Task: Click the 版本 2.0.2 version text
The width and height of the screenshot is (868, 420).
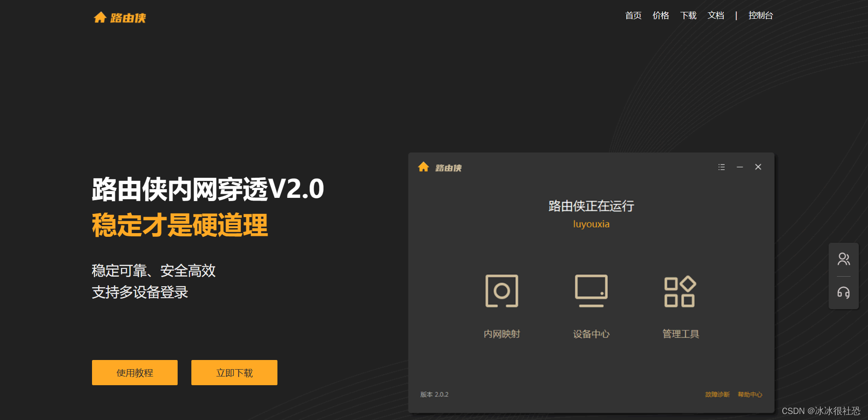Action: click(x=434, y=394)
